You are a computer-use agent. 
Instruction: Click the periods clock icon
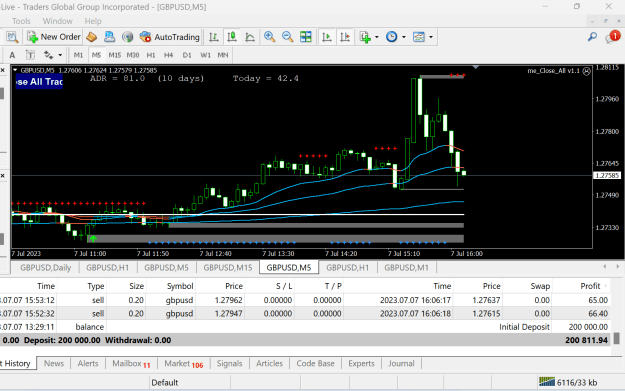click(x=391, y=37)
